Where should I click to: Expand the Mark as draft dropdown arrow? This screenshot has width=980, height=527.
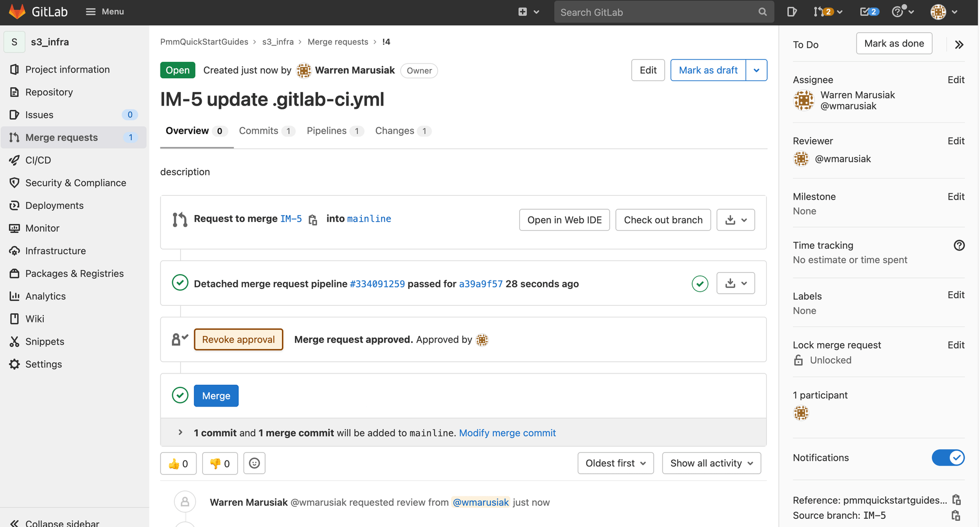755,70
